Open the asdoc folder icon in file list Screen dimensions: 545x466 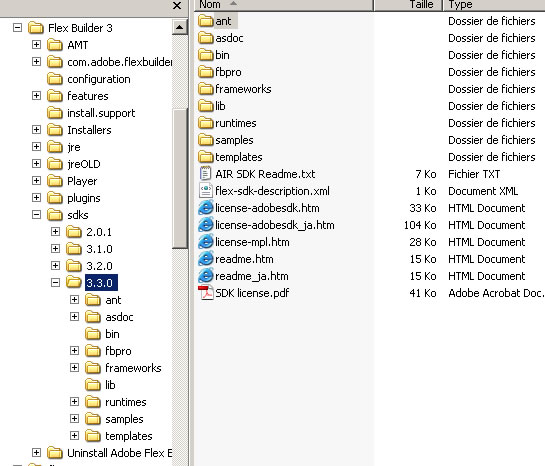click(x=205, y=38)
